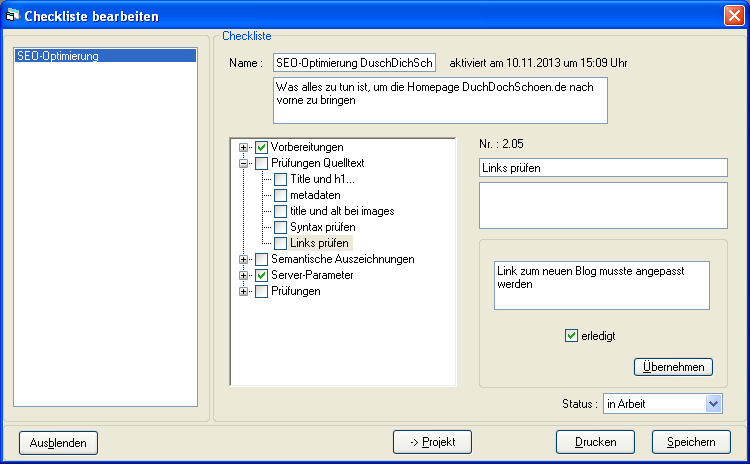
Task: Select title und alt bei images item
Action: click(342, 211)
